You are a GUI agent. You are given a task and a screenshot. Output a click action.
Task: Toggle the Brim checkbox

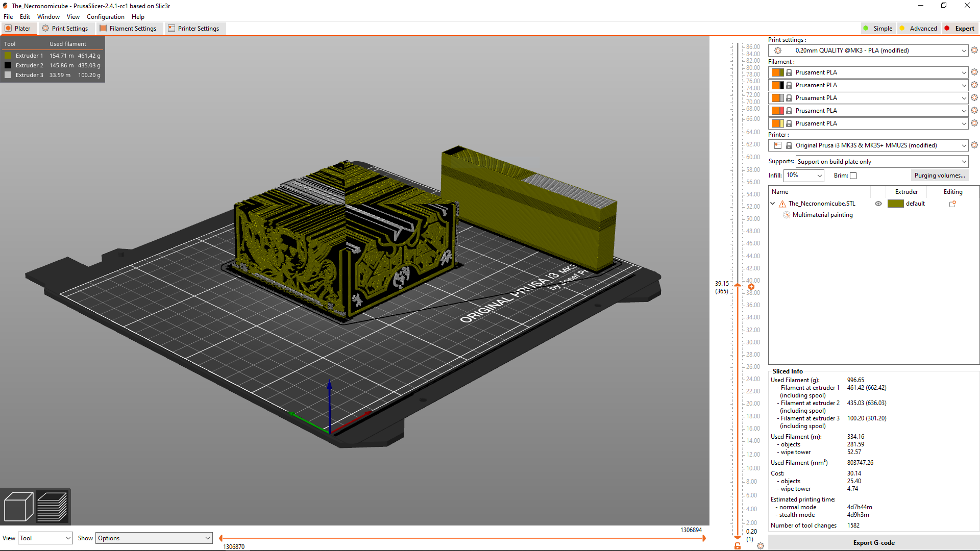(853, 176)
